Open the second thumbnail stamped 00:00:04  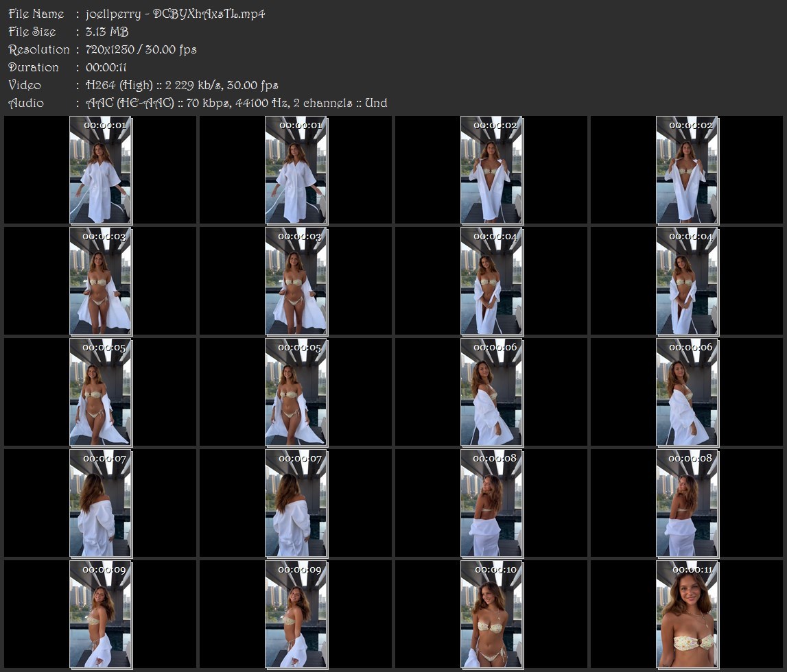(687, 281)
